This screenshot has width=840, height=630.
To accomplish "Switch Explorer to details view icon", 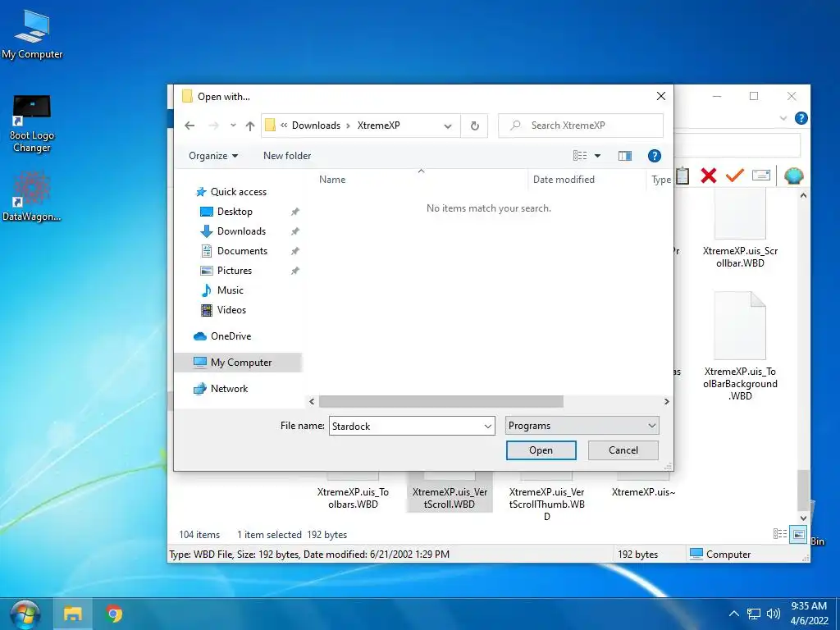I will click(780, 534).
